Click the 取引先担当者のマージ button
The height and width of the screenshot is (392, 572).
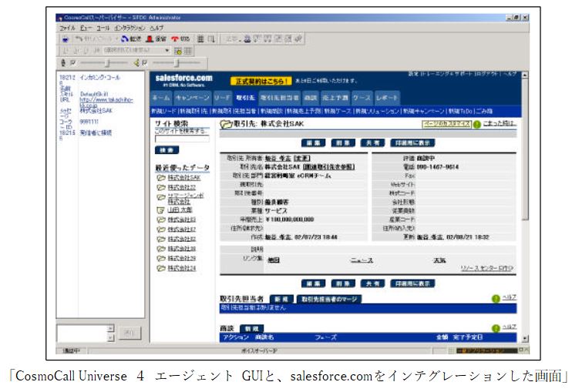(x=329, y=299)
